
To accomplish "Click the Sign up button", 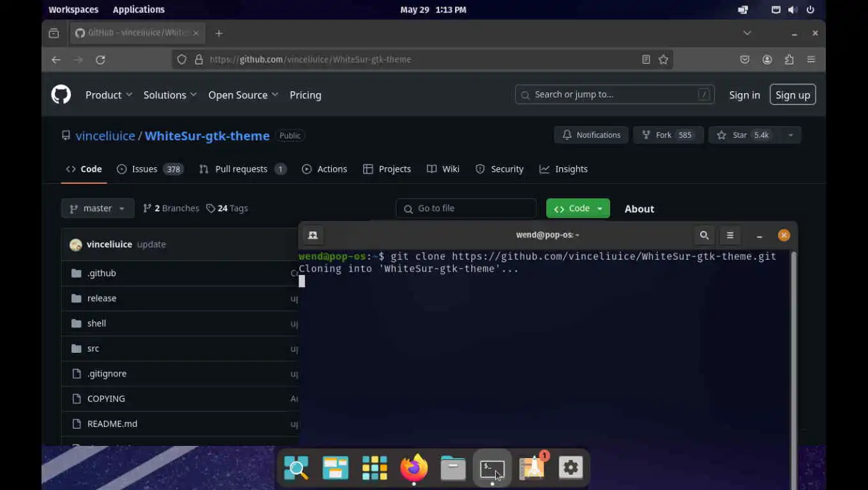I will coord(793,95).
